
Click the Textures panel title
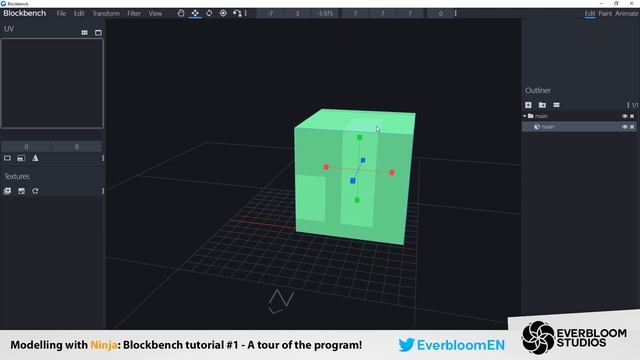coord(17,176)
